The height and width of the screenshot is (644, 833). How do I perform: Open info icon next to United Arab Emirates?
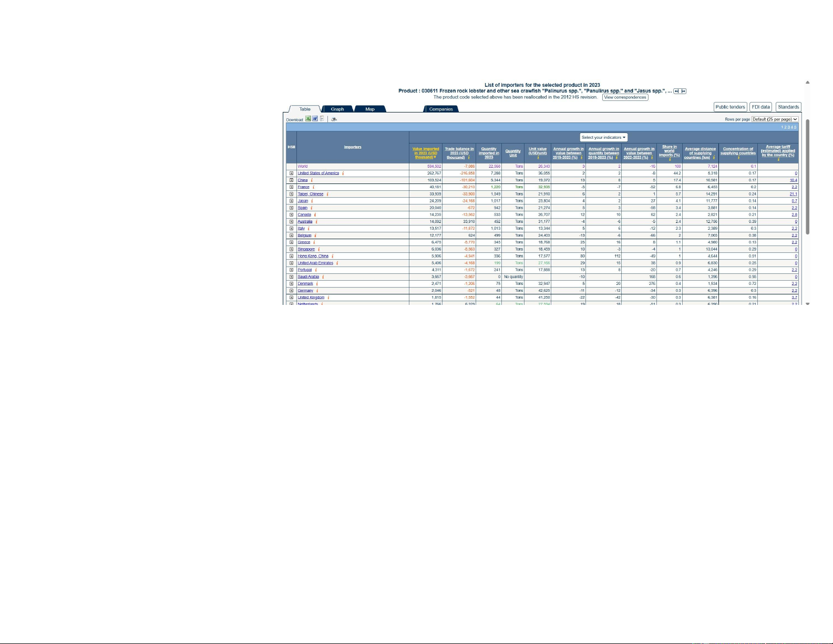[337, 263]
